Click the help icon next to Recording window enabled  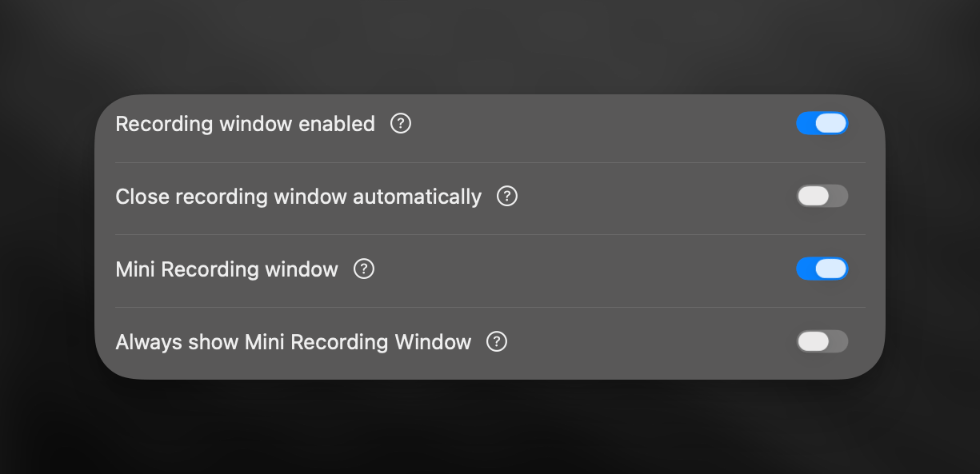click(x=400, y=124)
